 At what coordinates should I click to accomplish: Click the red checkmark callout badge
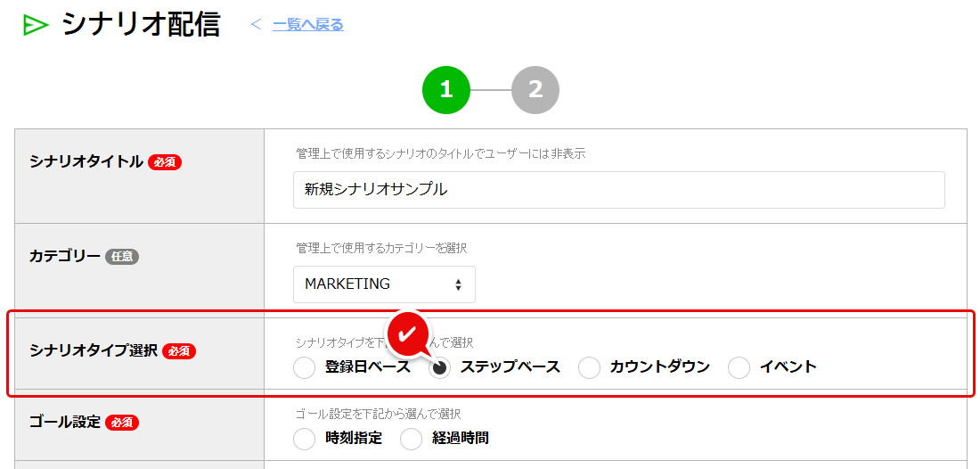click(x=408, y=333)
